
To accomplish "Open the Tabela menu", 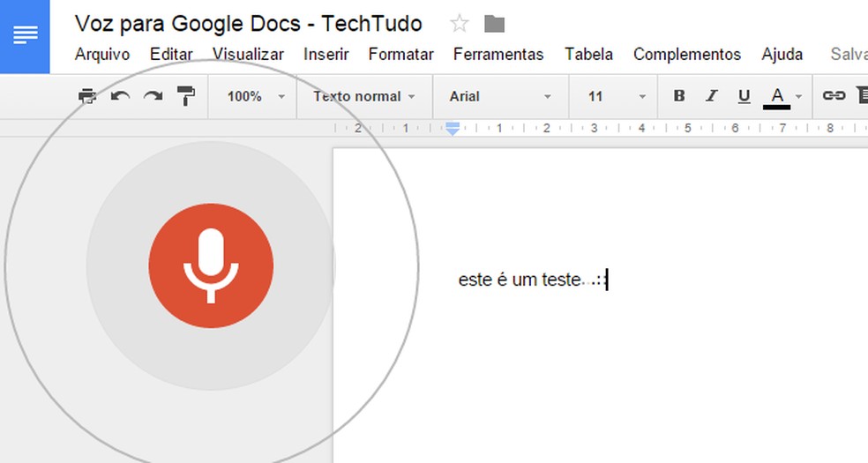I will click(x=588, y=54).
